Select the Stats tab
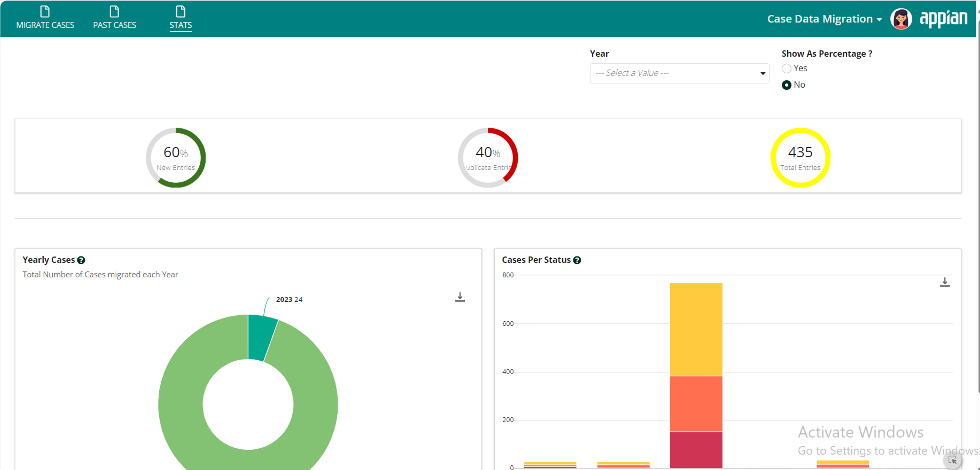This screenshot has width=980, height=470. click(180, 18)
